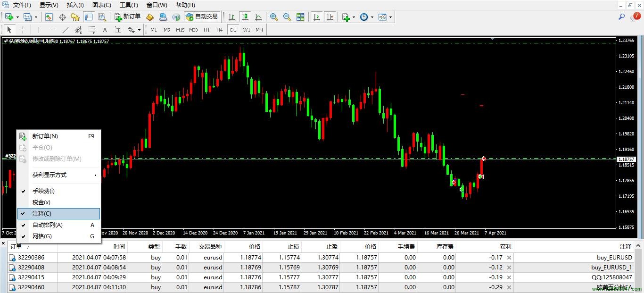This screenshot has width=644, height=293.
Task: Select the trendline drawing tool
Action: (66, 30)
